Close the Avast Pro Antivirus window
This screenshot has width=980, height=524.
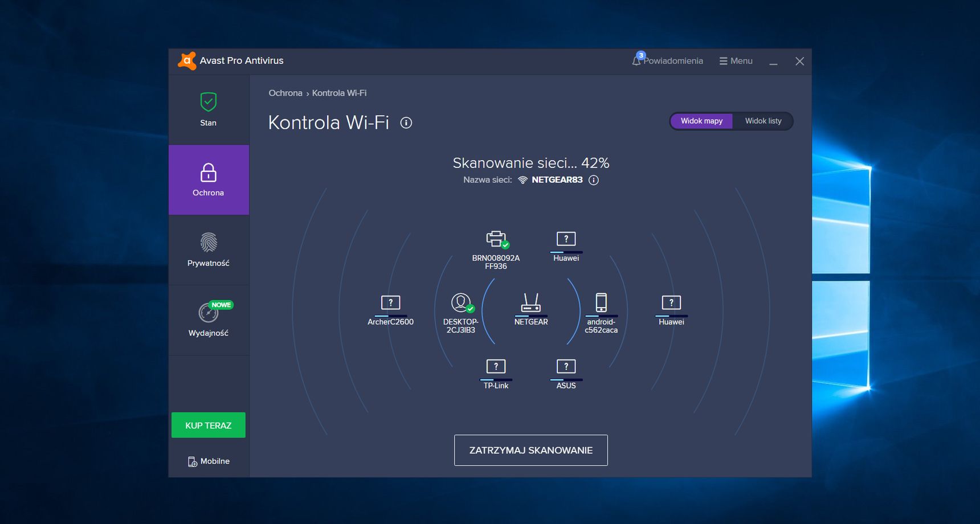[x=800, y=62]
